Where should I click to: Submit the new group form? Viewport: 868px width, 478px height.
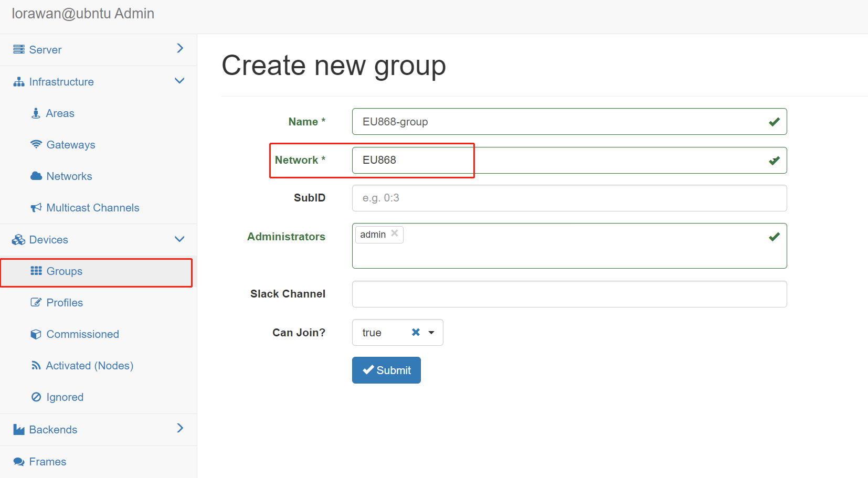coord(386,370)
